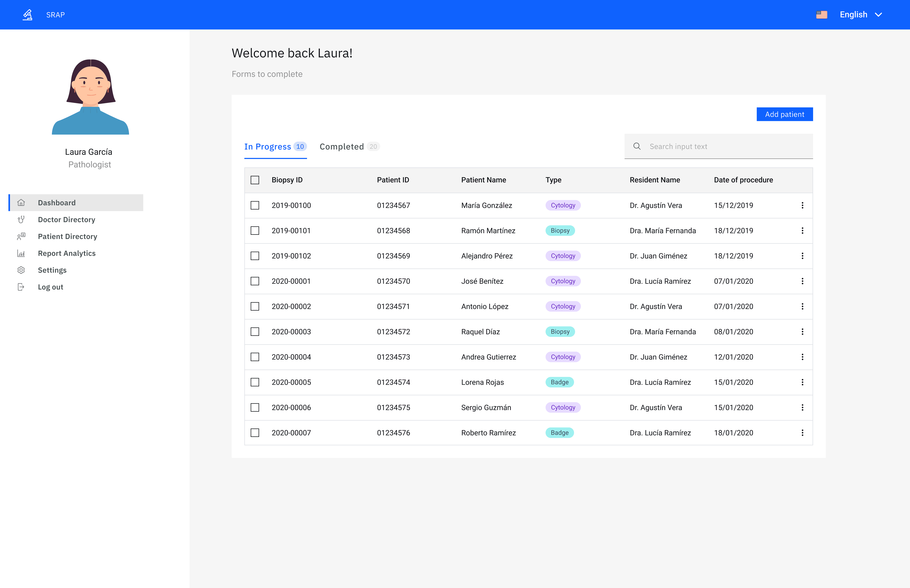Screen dimensions: 910x588
Task: Tick checkbox for biopsy 2020-00006
Action: (x=255, y=407)
